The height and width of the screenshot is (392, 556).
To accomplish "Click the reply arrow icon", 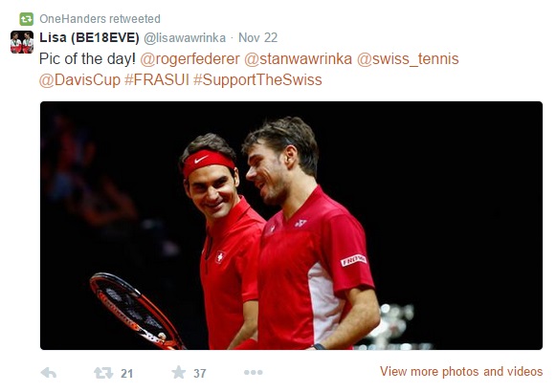I will (49, 373).
